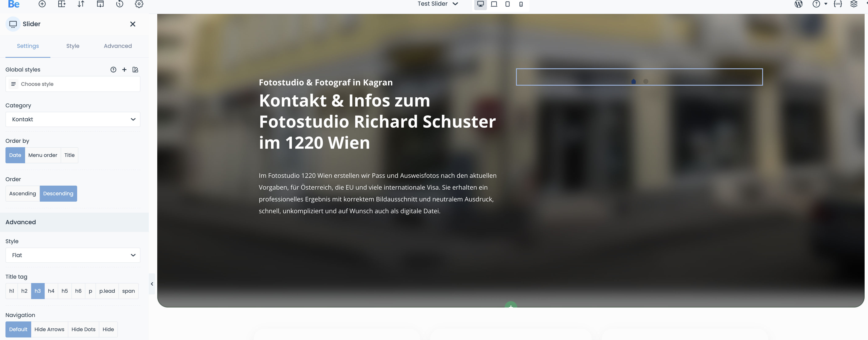Open the revision history clock icon
Image resolution: width=868 pixels, height=340 pixels.
[120, 4]
